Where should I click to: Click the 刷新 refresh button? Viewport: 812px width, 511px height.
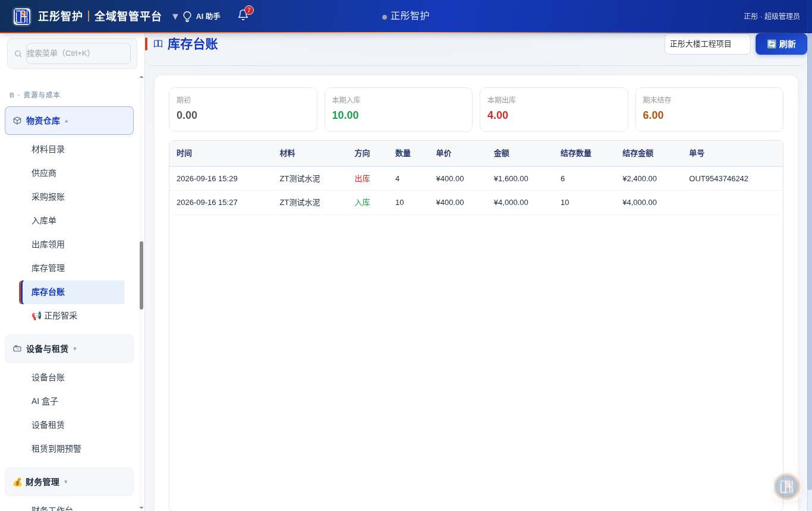(781, 44)
